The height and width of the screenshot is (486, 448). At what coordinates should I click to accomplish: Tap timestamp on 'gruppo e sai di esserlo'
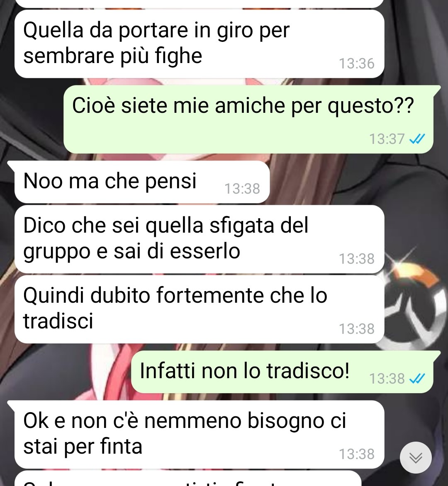(357, 259)
